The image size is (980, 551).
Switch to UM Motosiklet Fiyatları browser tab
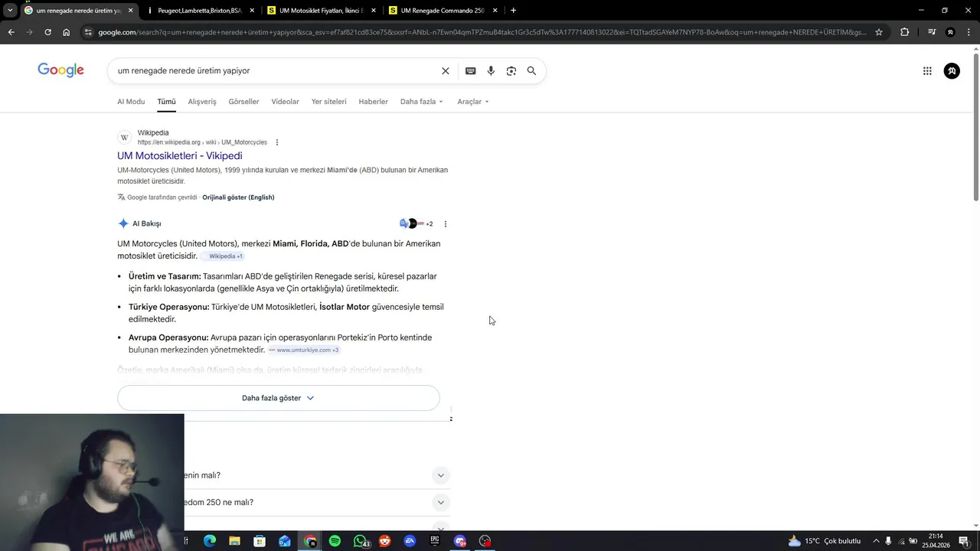tap(320, 10)
